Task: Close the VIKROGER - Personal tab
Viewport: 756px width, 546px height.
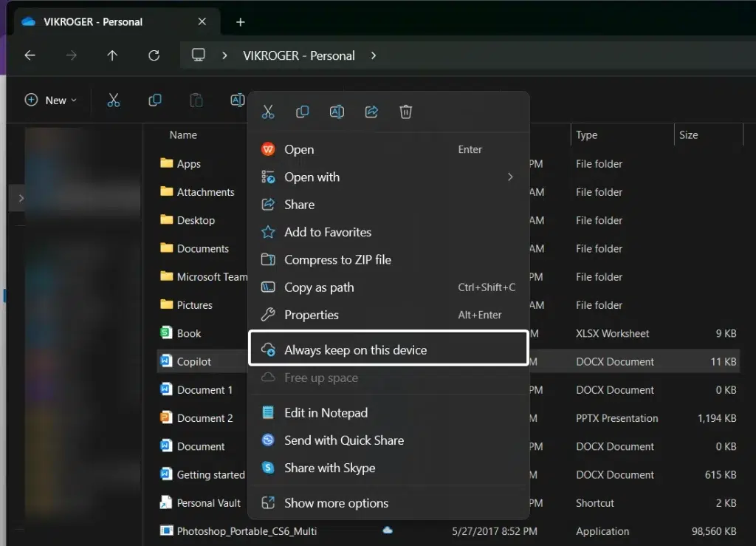Action: [x=202, y=21]
